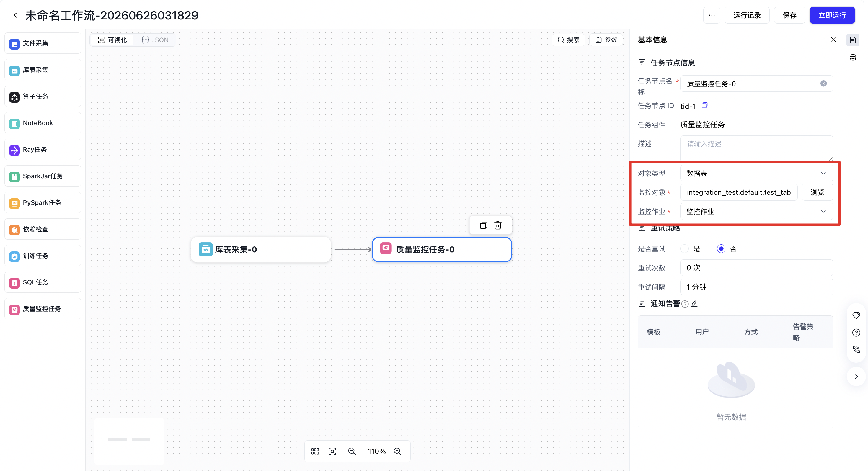Switch to the JSON view tab

(x=155, y=40)
